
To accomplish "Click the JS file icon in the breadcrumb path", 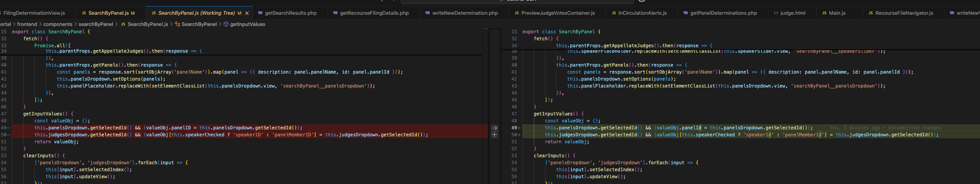I will coord(123,24).
